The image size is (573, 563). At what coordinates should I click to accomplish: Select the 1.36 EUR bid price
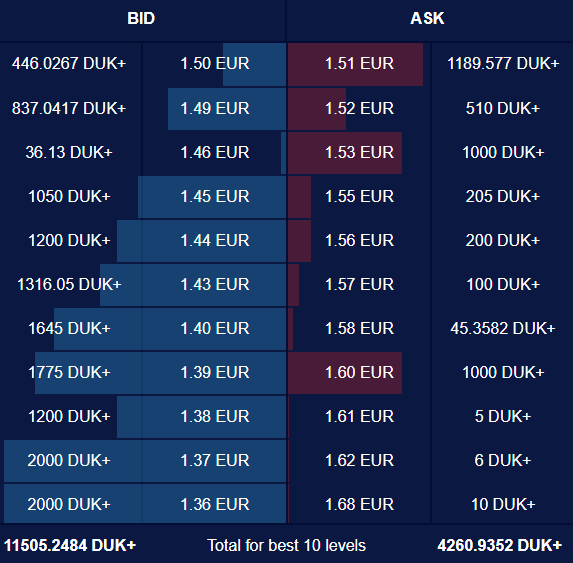tap(215, 505)
